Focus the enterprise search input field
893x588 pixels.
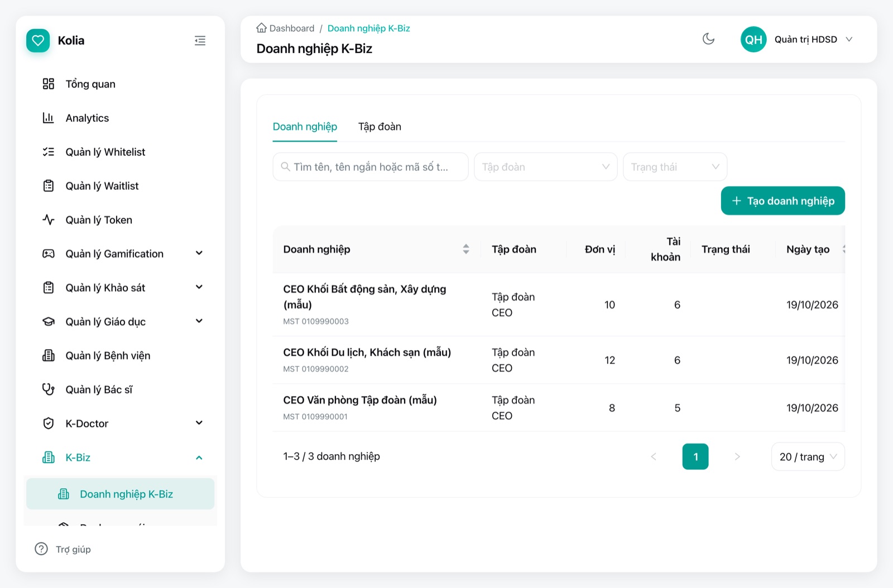tap(371, 167)
